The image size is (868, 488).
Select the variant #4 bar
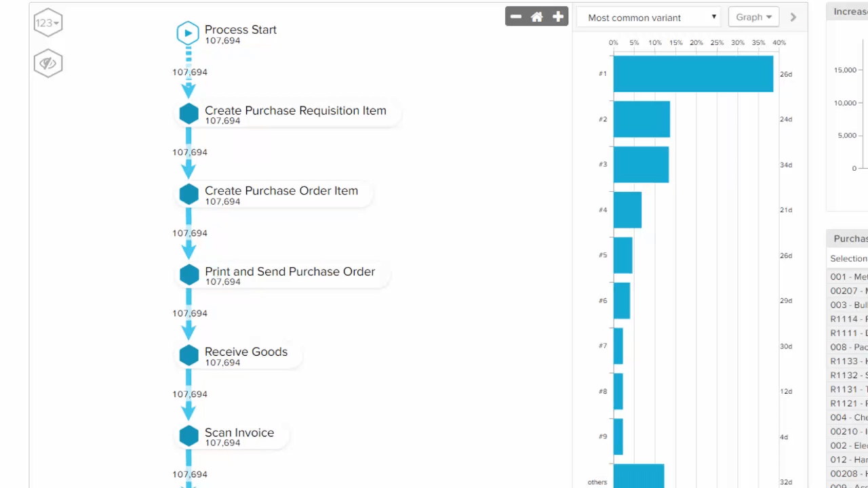[x=627, y=210]
